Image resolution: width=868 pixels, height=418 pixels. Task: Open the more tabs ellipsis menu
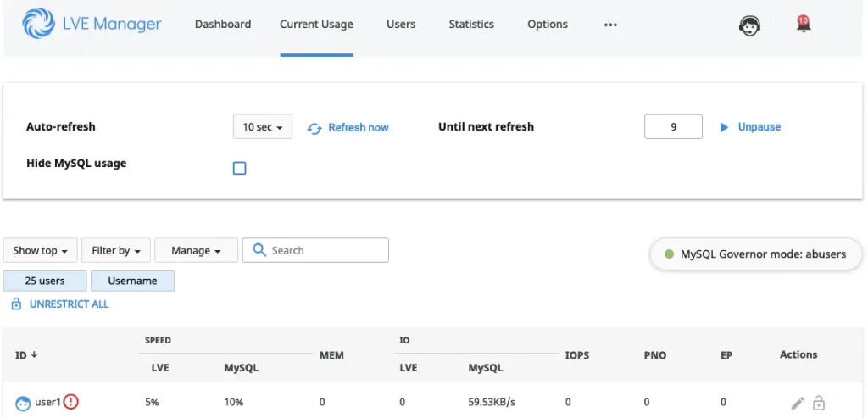[610, 25]
